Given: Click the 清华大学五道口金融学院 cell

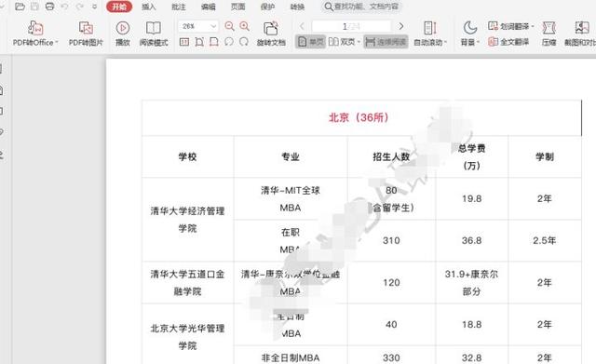Looking at the screenshot, I should click(x=187, y=282).
